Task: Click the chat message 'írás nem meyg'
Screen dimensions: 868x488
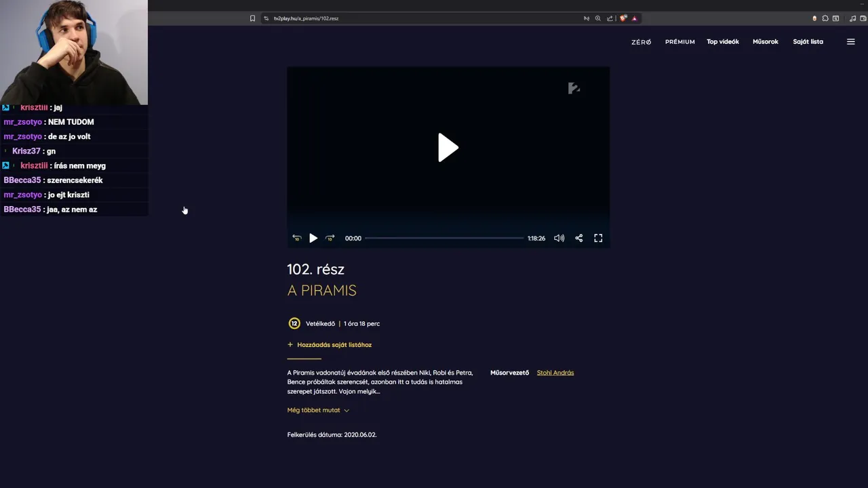Action: 80,165
